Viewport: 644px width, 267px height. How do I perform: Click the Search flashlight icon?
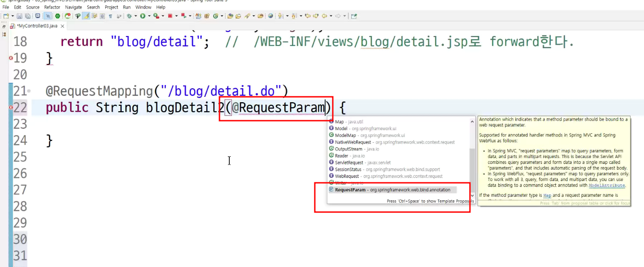247,16
